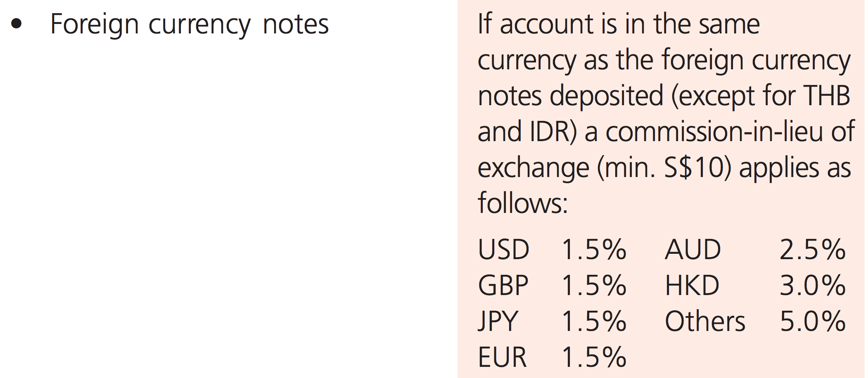Click the 1.5% rate beside JPY
The height and width of the screenshot is (378, 868).
(594, 321)
